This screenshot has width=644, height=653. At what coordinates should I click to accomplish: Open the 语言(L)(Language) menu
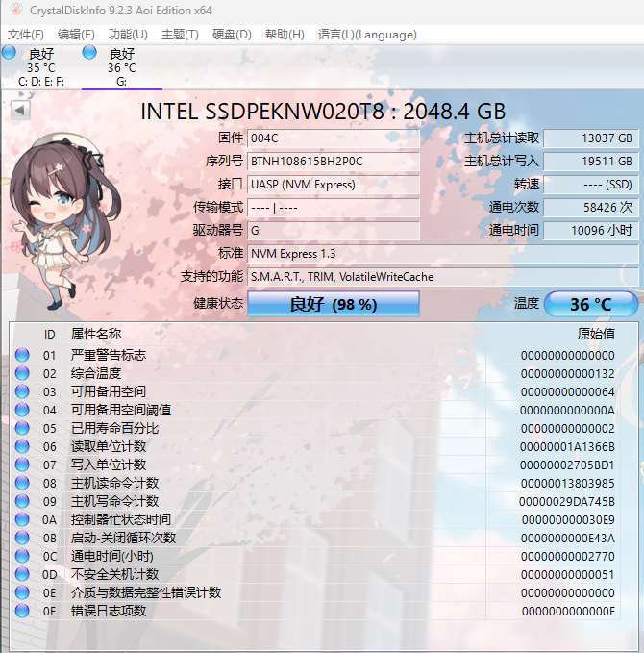click(367, 35)
